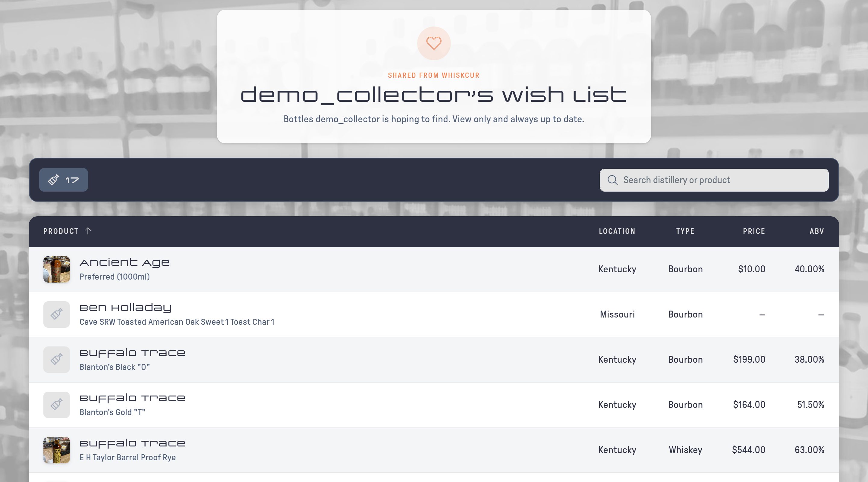Sort by Location column header

pyautogui.click(x=617, y=231)
